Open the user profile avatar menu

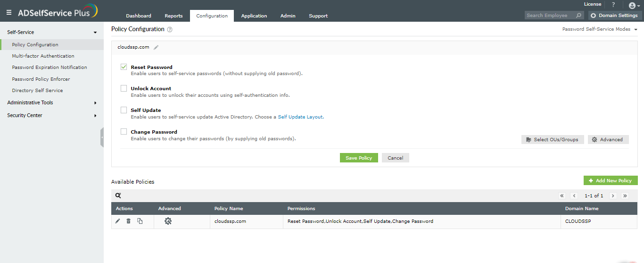pyautogui.click(x=634, y=5)
